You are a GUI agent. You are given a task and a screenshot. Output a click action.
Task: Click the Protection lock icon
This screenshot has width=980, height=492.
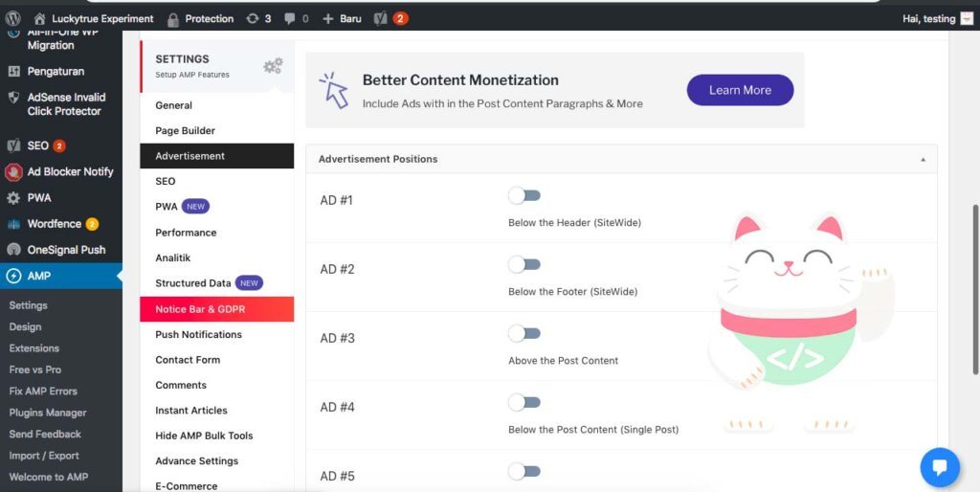173,19
